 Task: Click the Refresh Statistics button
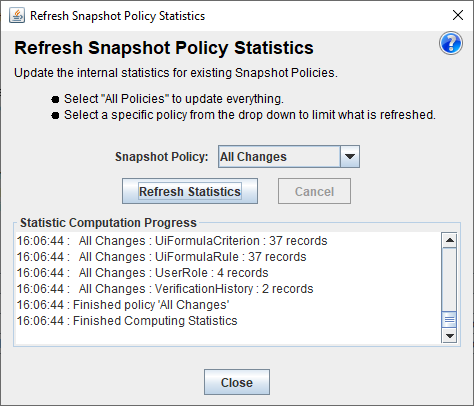(x=190, y=191)
